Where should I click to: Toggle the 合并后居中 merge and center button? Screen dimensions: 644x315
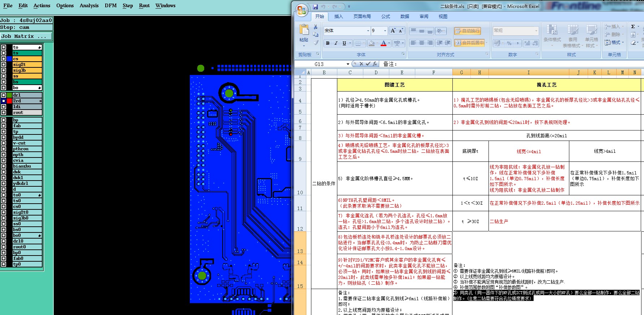(x=469, y=43)
